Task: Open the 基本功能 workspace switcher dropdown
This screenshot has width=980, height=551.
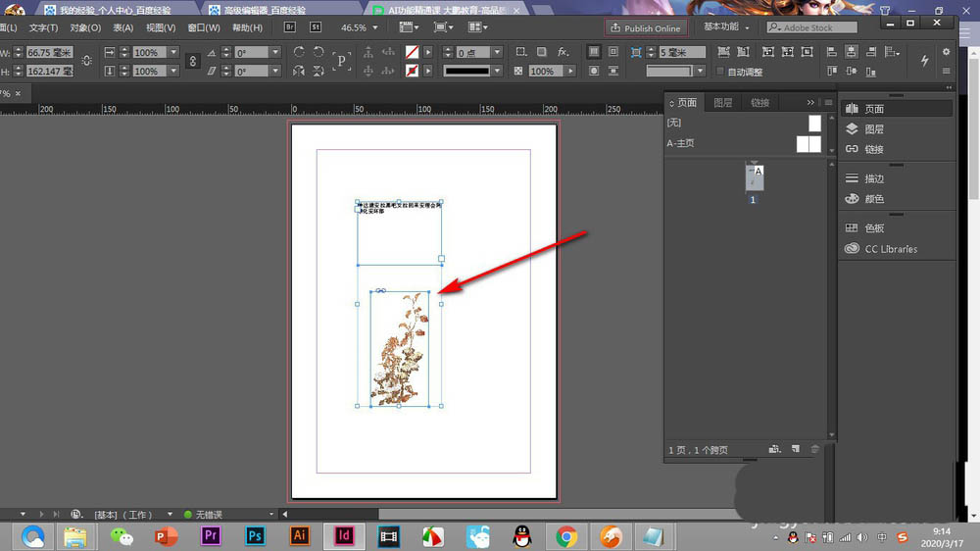Action: click(726, 26)
